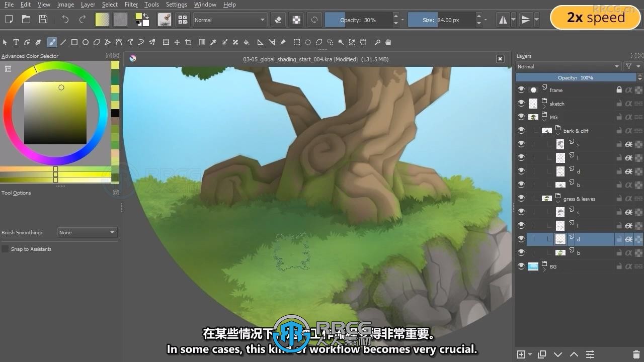The height and width of the screenshot is (362, 644).
Task: Delete the layer with the trash icon
Action: (636, 354)
